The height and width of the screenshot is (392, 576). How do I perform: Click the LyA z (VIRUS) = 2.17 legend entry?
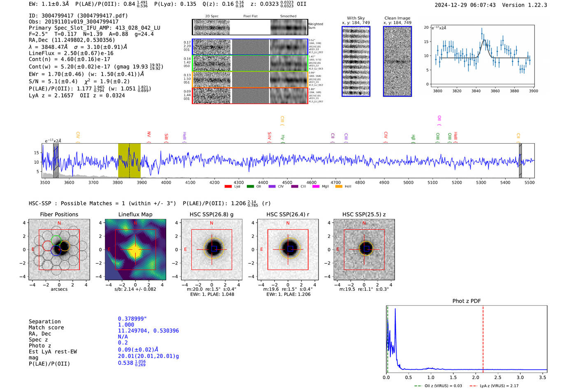494,386
